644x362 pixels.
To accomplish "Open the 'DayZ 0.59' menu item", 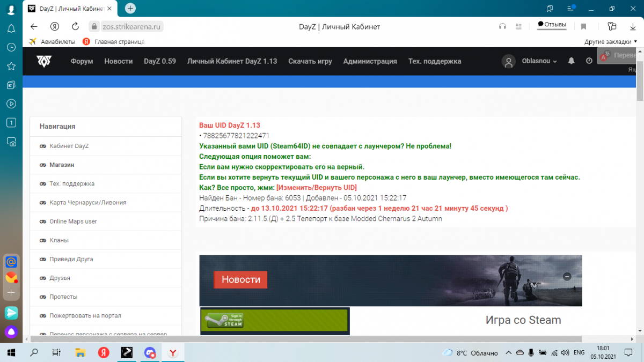I will (x=160, y=61).
